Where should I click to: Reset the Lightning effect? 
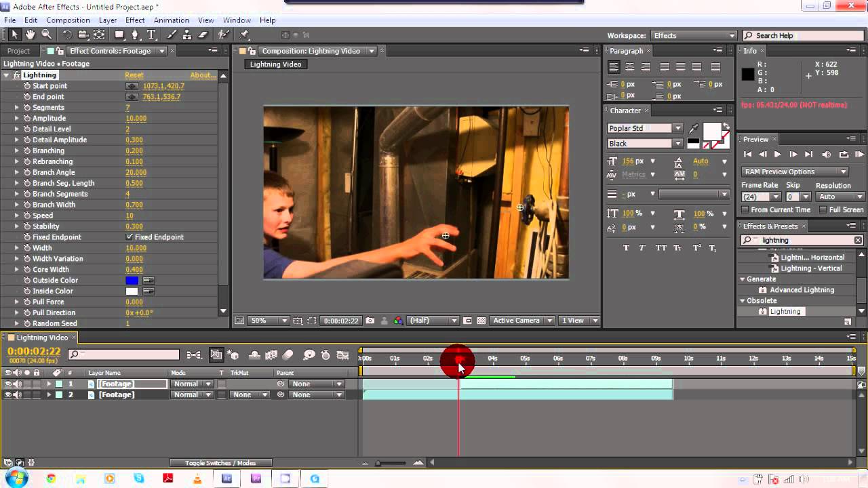click(134, 75)
